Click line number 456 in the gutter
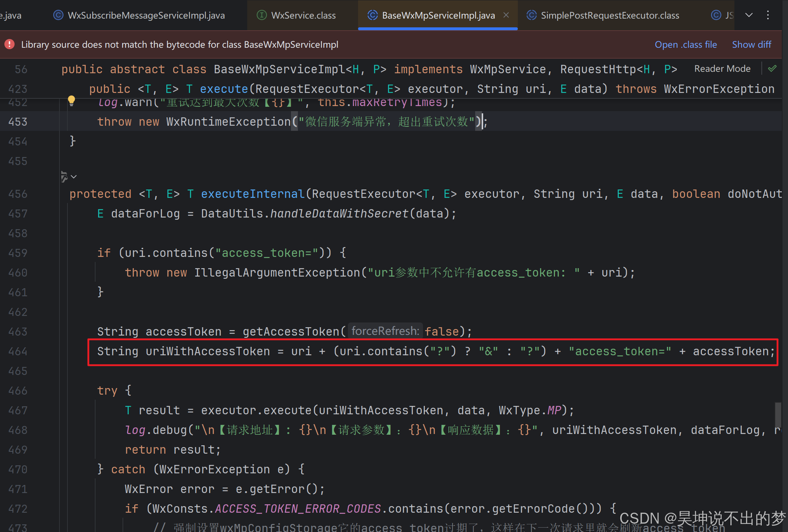The image size is (788, 532). click(x=18, y=194)
